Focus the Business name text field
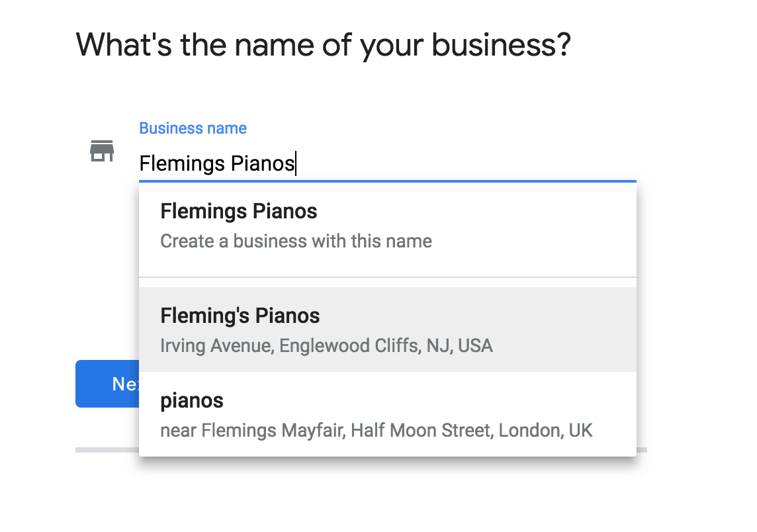Image resolution: width=757 pixels, height=532 pixels. [388, 163]
